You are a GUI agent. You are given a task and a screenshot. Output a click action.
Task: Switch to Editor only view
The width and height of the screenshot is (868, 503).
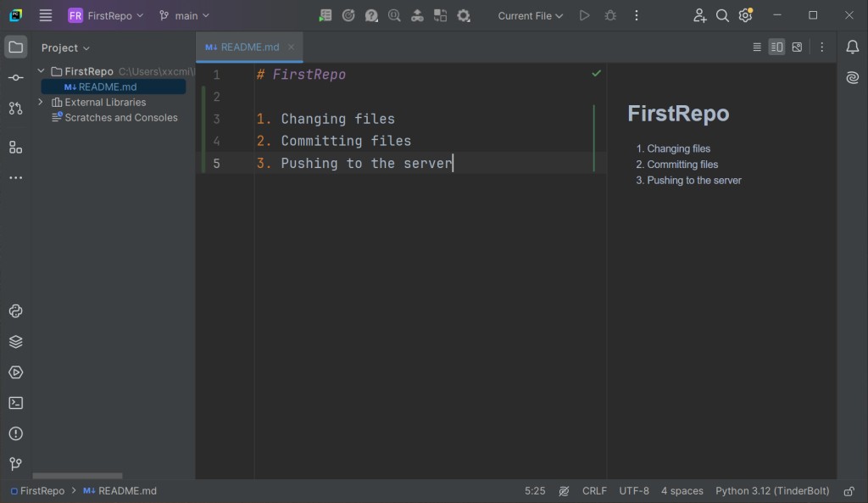pyautogui.click(x=757, y=48)
